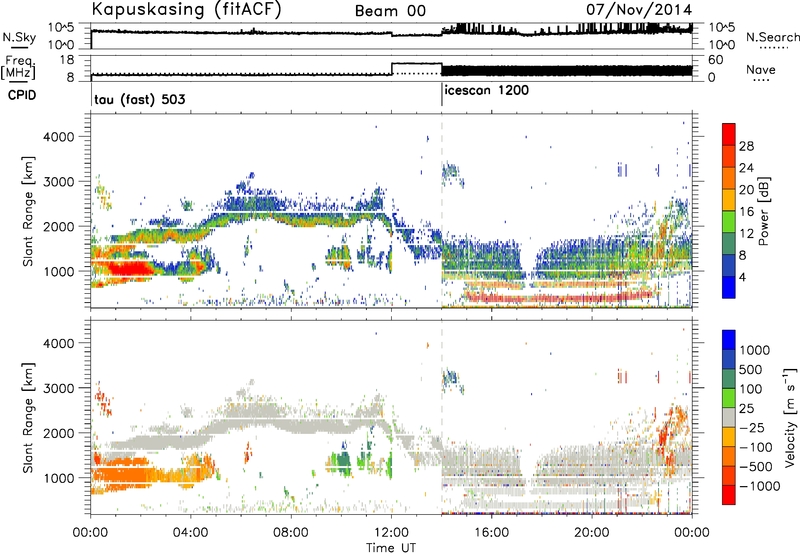The image size is (800, 554).
Task: Click the 'tau (fast) 503' label
Action: pos(140,99)
